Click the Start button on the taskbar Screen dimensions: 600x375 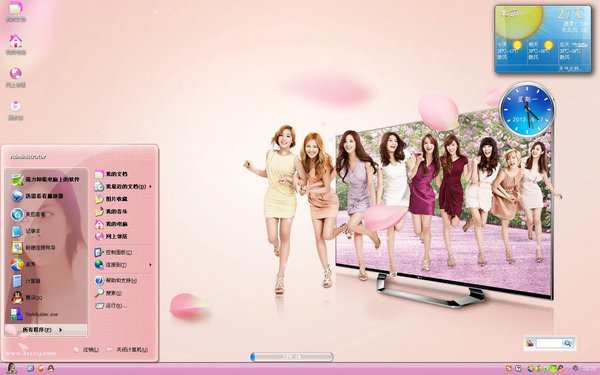pyautogui.click(x=11, y=368)
